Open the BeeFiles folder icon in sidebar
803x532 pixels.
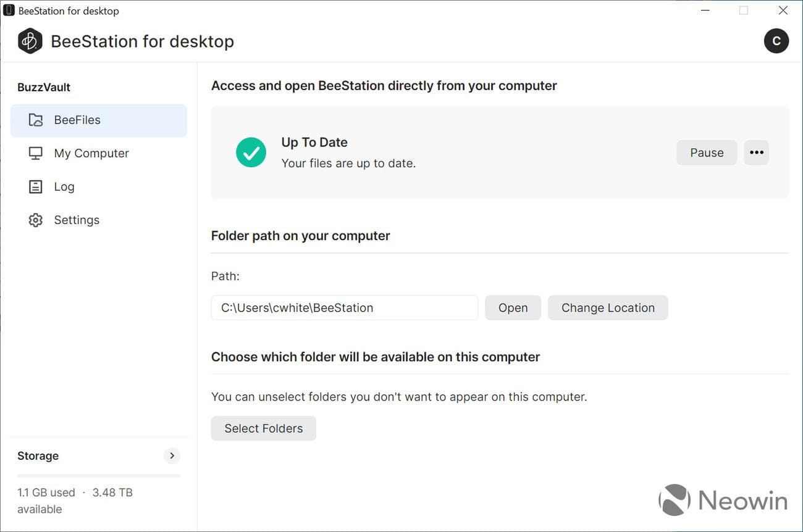pyautogui.click(x=35, y=120)
